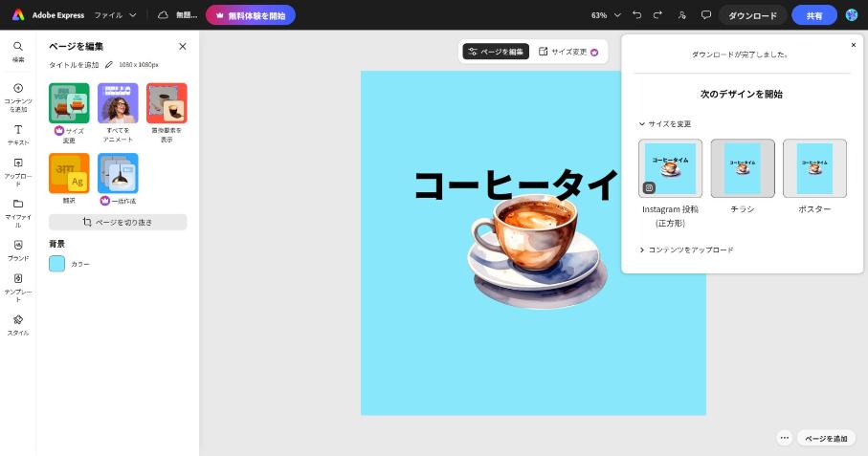Collapse the サイズを変更 section
This screenshot has width=868, height=456.
click(x=665, y=124)
